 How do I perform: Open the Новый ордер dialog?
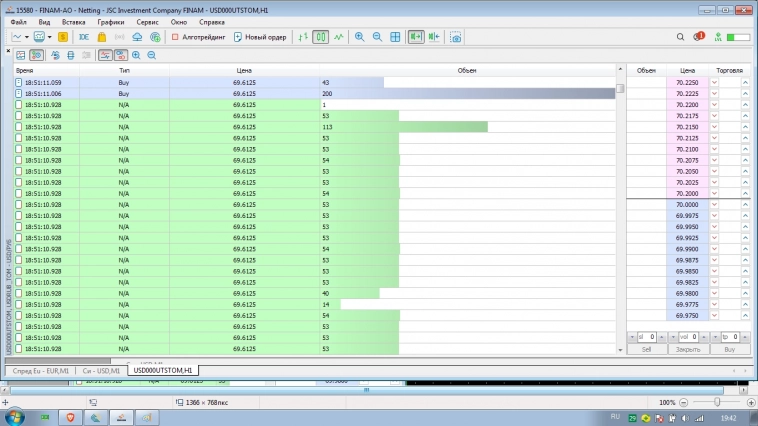pos(259,37)
